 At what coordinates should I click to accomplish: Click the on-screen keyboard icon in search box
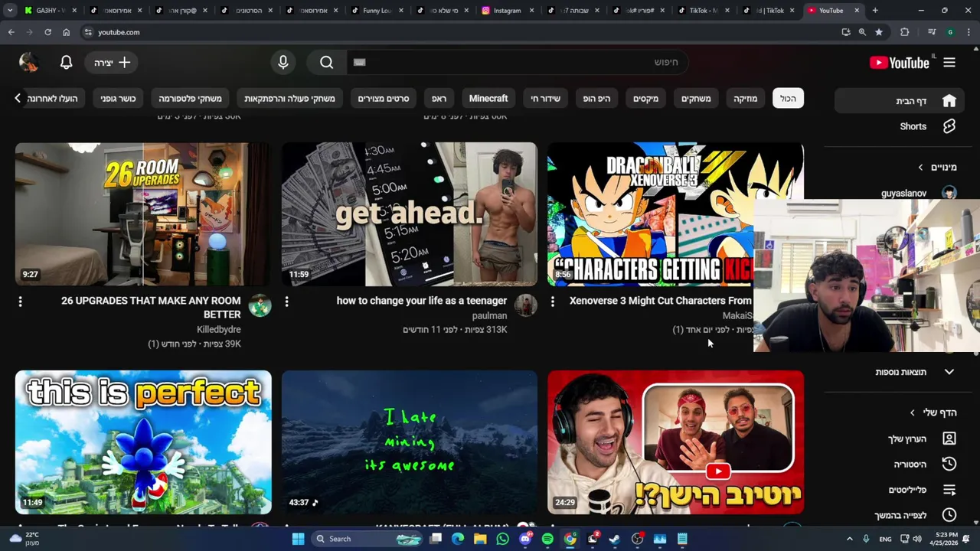point(359,63)
